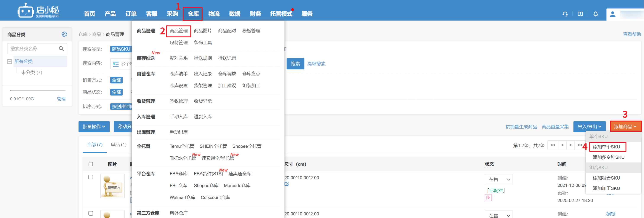Click the customer service headset icon
Screen dimensions: 644x218
click(x=565, y=14)
